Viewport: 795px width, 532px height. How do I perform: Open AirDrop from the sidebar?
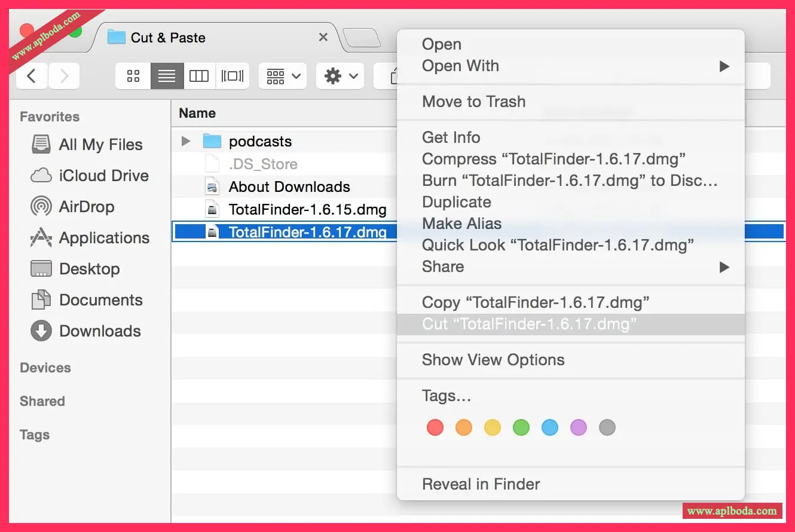pyautogui.click(x=86, y=207)
